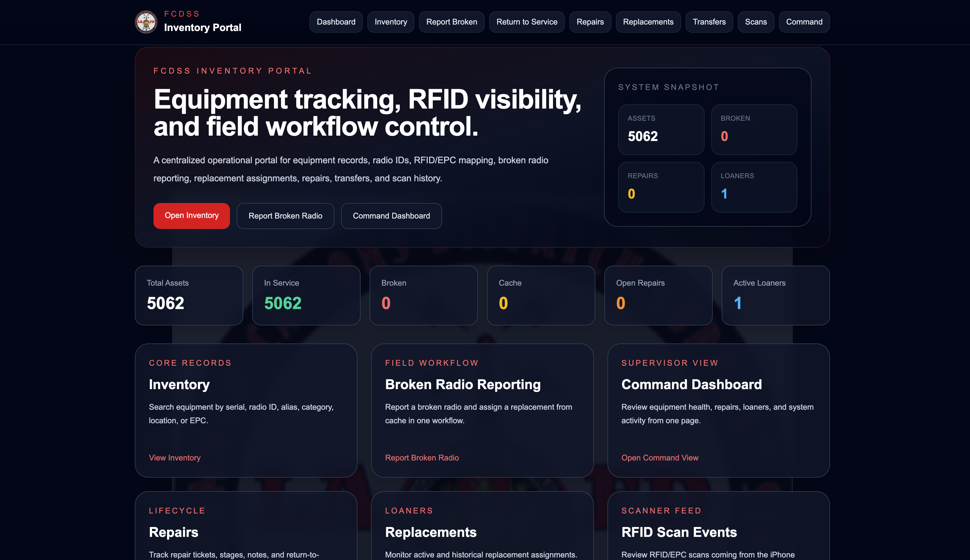Select the LOANERS snapshot tile
This screenshot has width=970, height=560.
click(754, 187)
